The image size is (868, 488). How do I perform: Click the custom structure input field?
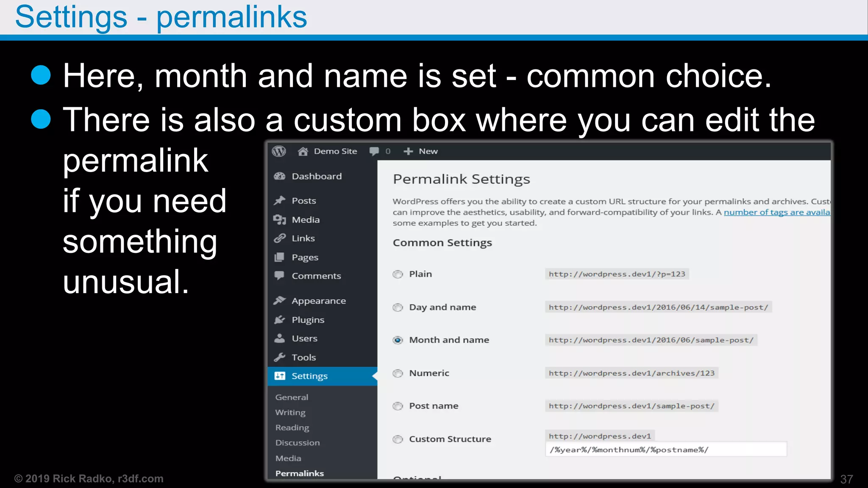click(666, 449)
